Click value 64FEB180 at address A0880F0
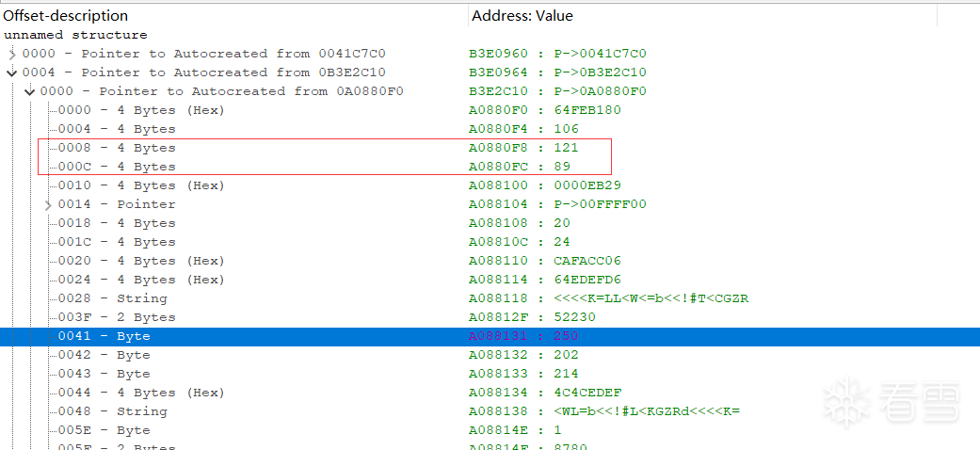The width and height of the screenshot is (980, 450). pyautogui.click(x=587, y=110)
